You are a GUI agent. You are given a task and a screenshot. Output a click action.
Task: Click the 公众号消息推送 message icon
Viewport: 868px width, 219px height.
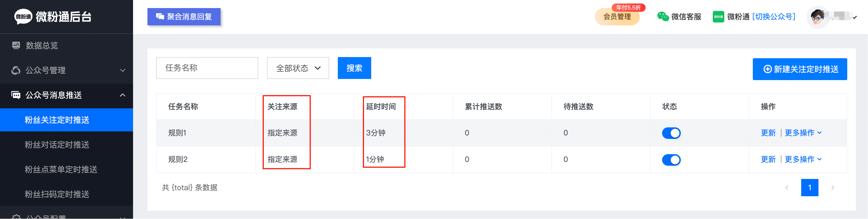click(x=16, y=95)
